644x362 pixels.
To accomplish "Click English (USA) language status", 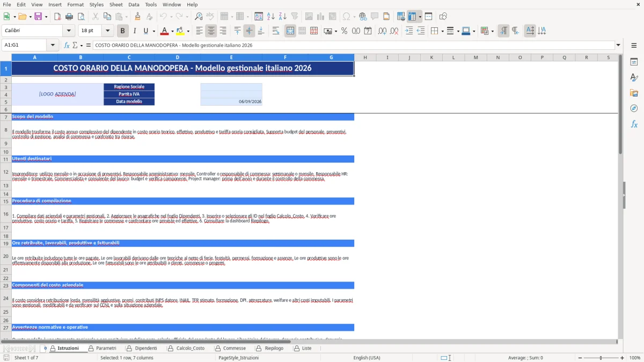I will tap(367, 358).
